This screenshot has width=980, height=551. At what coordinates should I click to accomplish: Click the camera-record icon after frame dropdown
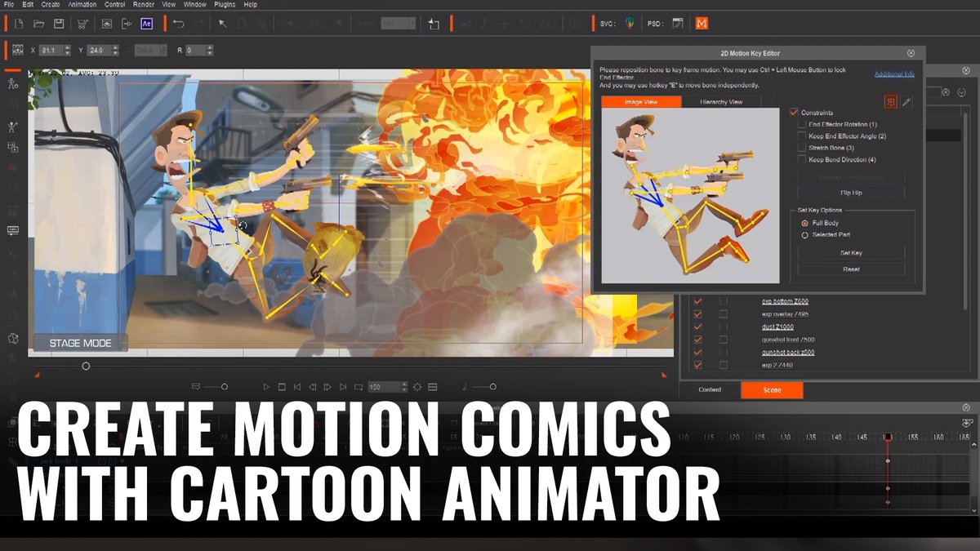[434, 24]
